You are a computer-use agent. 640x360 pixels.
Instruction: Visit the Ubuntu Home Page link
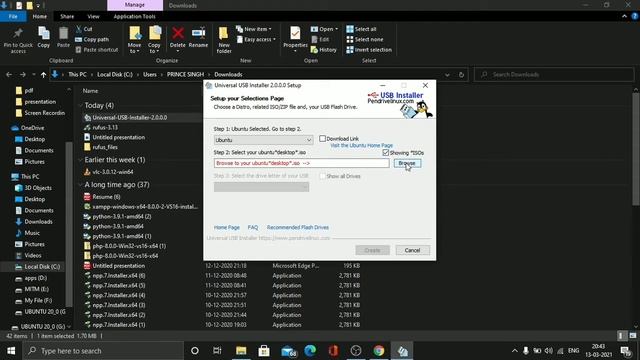361,145
